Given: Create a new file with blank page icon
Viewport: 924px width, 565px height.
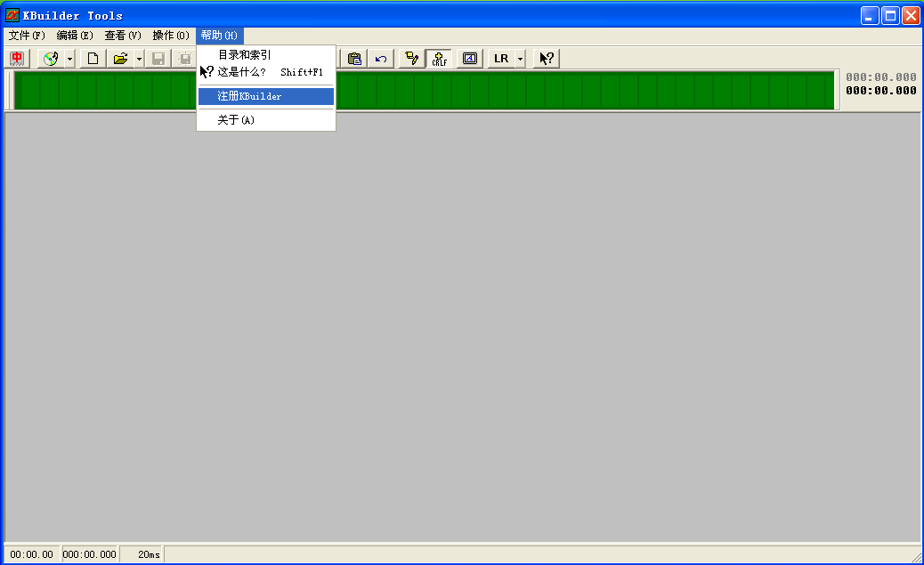Looking at the screenshot, I should point(93,59).
